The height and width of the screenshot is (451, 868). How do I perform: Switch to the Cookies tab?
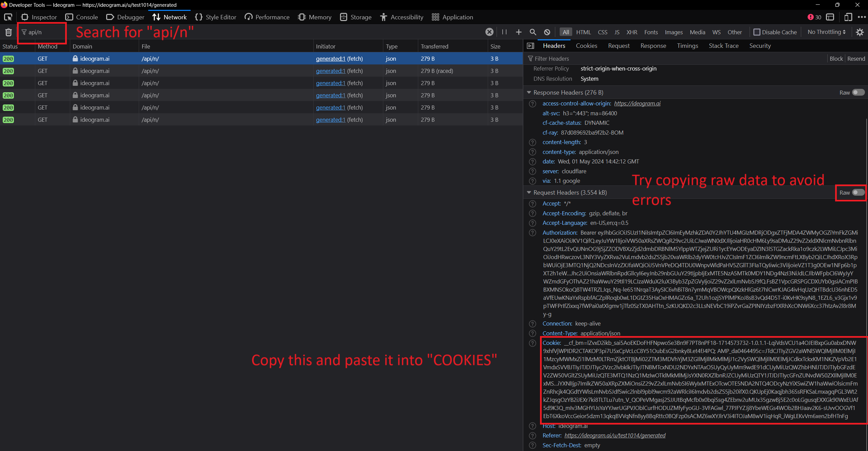pos(586,46)
